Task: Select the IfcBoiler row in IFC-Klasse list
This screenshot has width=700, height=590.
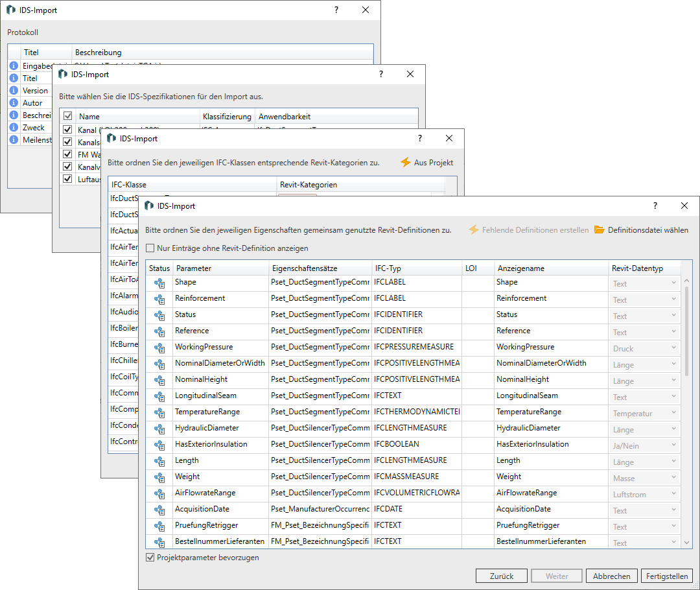Action: (x=124, y=328)
